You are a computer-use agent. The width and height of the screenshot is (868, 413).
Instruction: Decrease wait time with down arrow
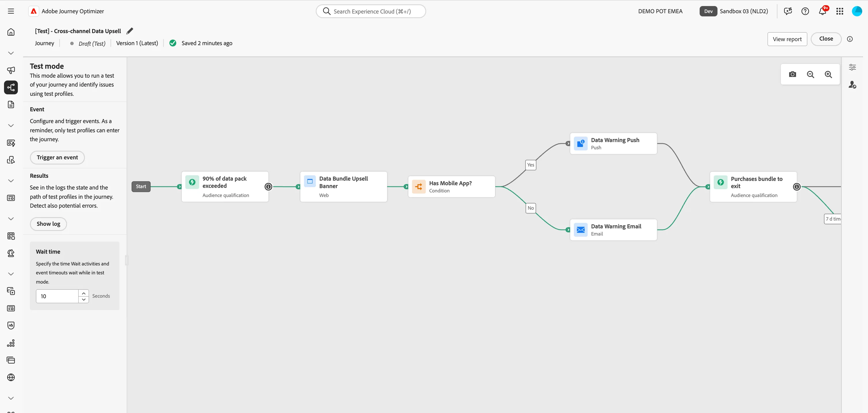[x=83, y=300]
